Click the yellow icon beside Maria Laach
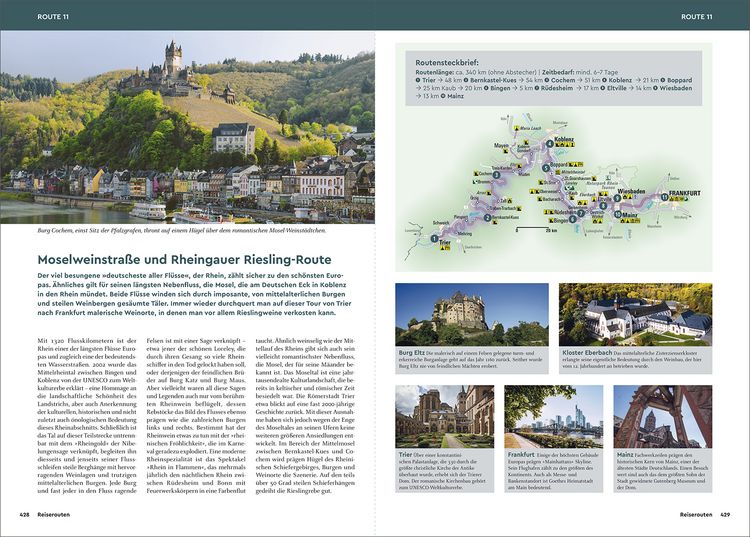Viewport: 750px width, 537px height. click(x=517, y=129)
